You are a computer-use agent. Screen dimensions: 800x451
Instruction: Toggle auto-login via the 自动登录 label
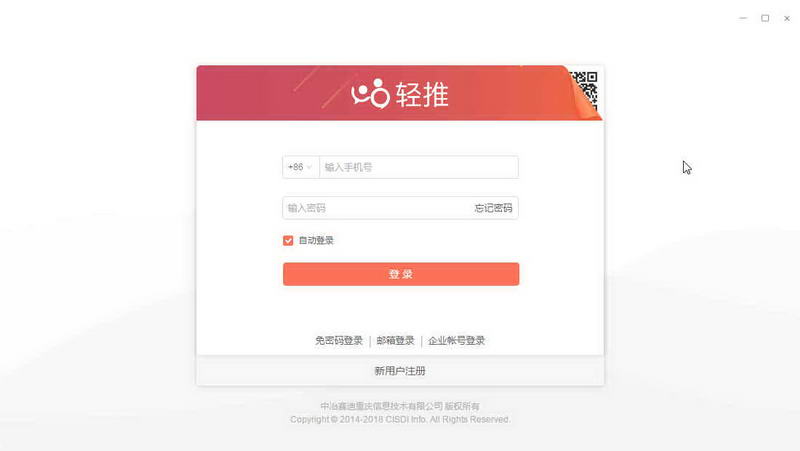pos(316,240)
